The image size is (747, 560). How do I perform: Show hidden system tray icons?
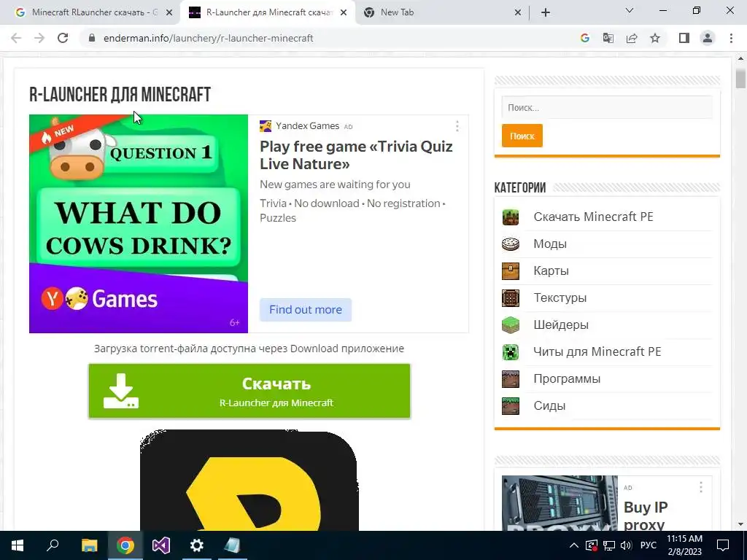click(574, 545)
